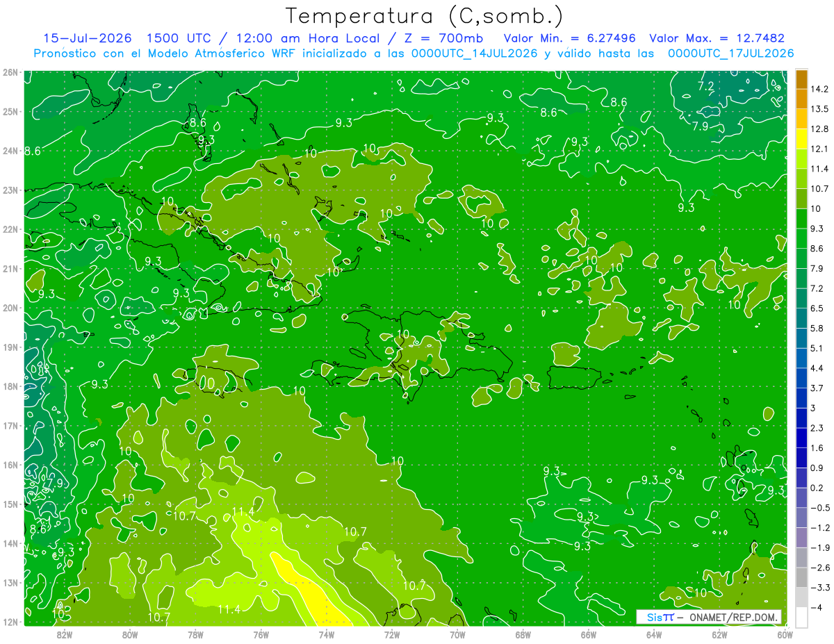
Task: Click the colorbar label "-3.3"
Action: click(x=820, y=588)
